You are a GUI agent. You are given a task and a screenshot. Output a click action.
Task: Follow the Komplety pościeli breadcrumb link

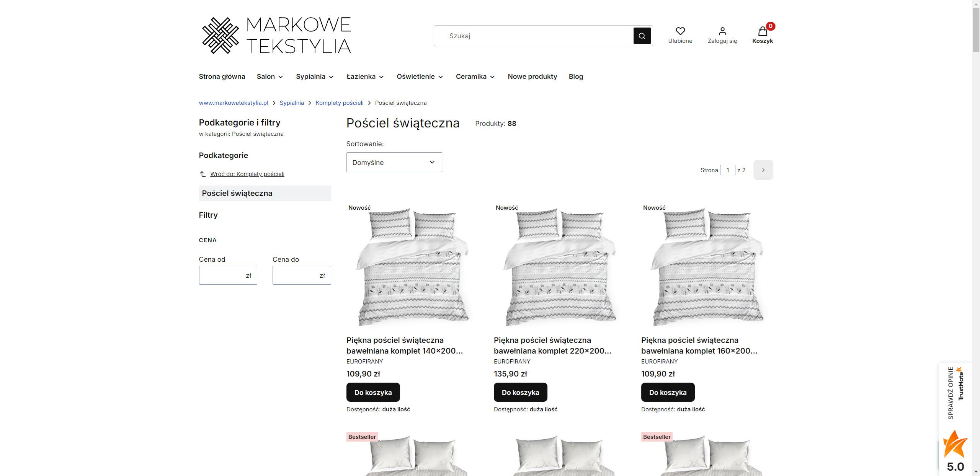pos(339,103)
